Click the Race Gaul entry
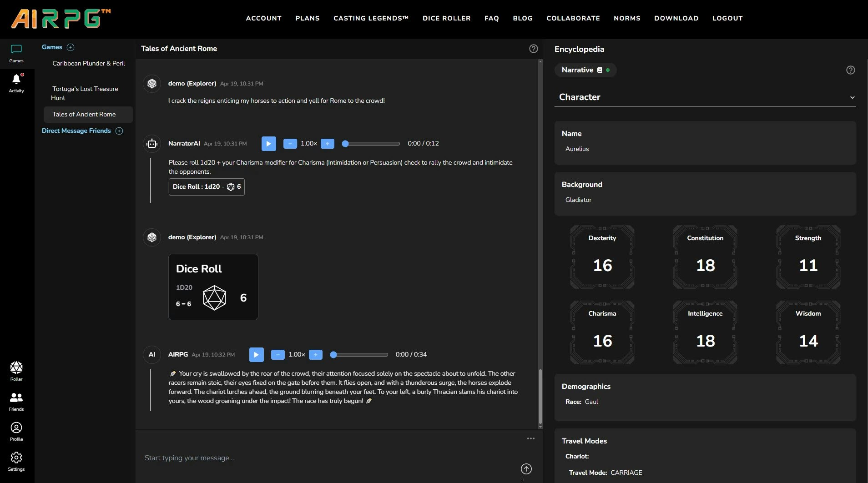868x483 pixels. (x=582, y=402)
